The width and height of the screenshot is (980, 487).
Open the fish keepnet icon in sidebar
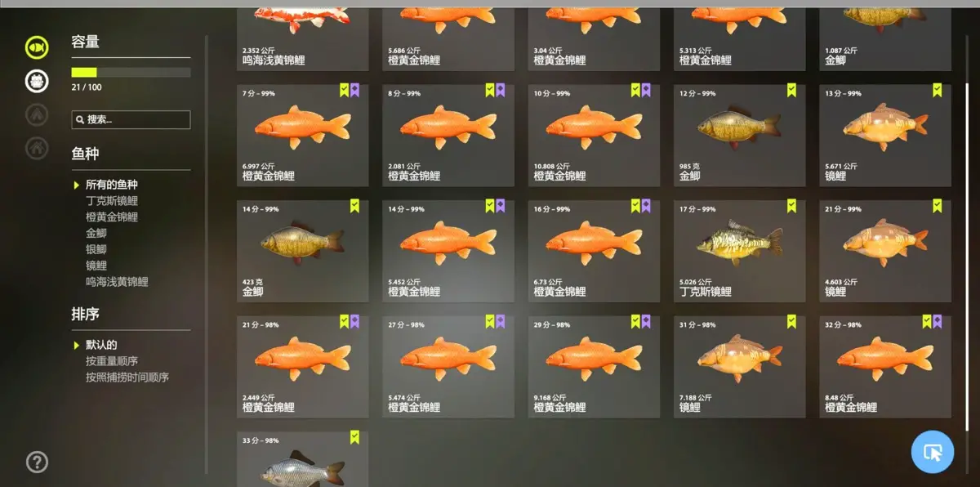pyautogui.click(x=37, y=47)
